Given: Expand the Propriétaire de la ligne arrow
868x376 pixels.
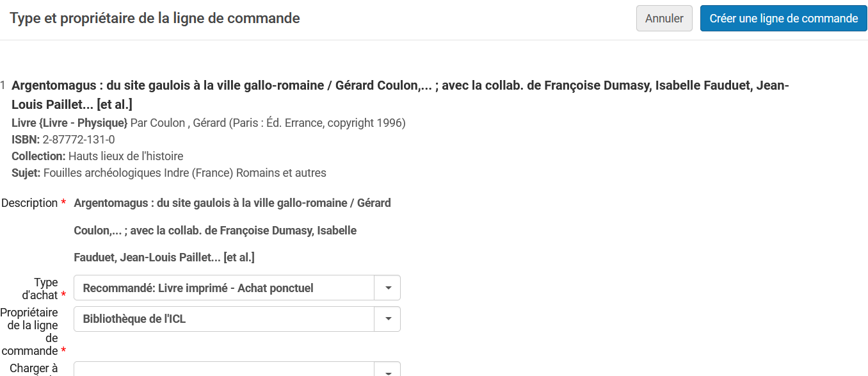Looking at the screenshot, I should click(388, 319).
